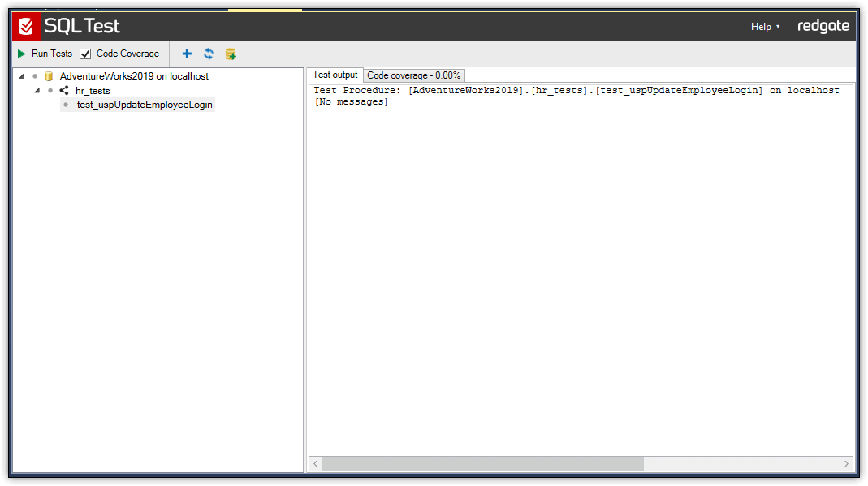Image resolution: width=868 pixels, height=486 pixels.
Task: Click the horizontal scrollbar thumb in output
Action: [x=482, y=463]
